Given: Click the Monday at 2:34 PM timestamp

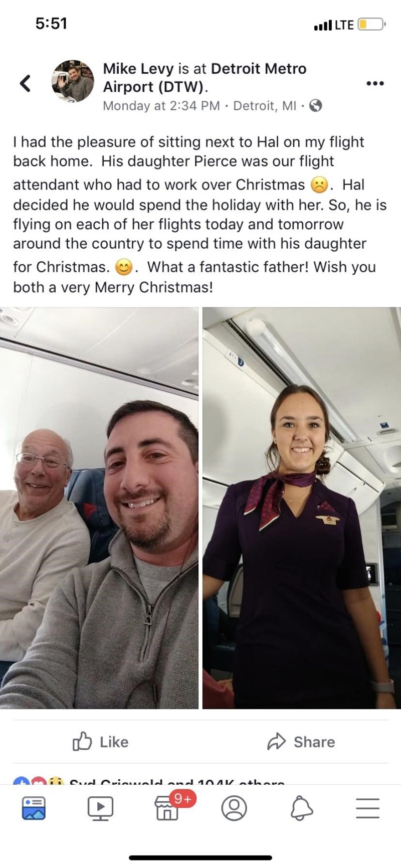Looking at the screenshot, I should (x=161, y=106).
